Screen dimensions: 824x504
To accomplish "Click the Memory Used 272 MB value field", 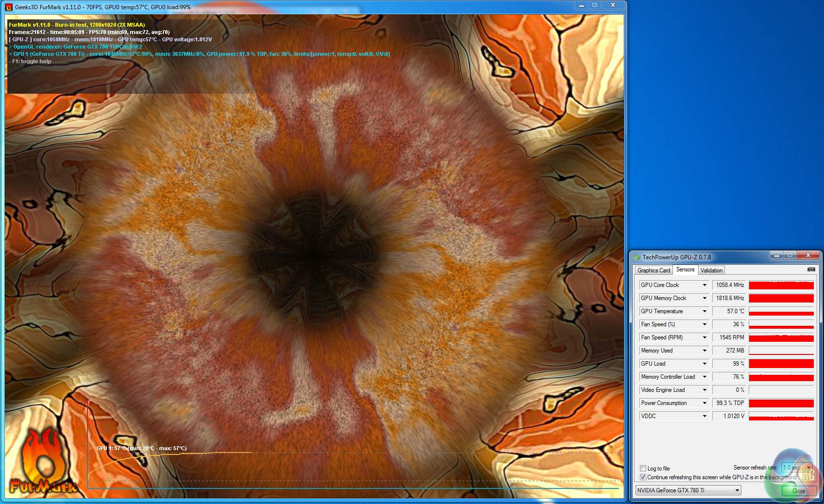I will [x=729, y=351].
